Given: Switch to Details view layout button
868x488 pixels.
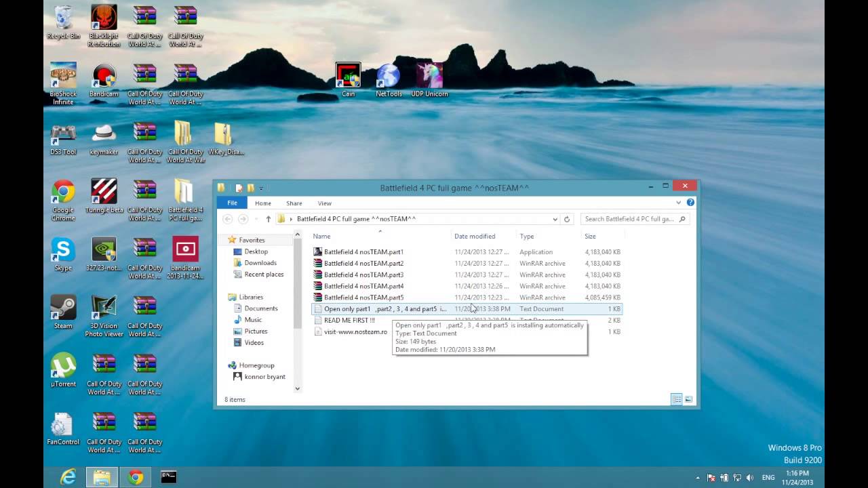Looking at the screenshot, I should pyautogui.click(x=676, y=399).
